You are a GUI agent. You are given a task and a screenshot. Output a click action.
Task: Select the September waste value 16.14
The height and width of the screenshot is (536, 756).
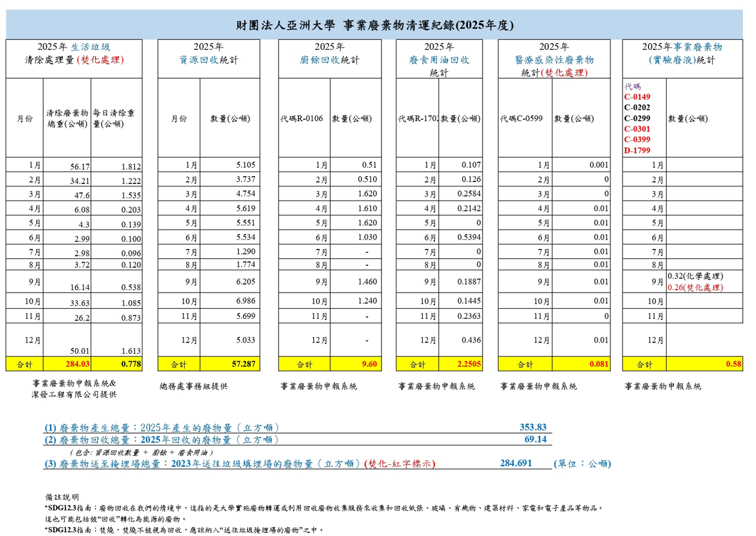coord(80,288)
